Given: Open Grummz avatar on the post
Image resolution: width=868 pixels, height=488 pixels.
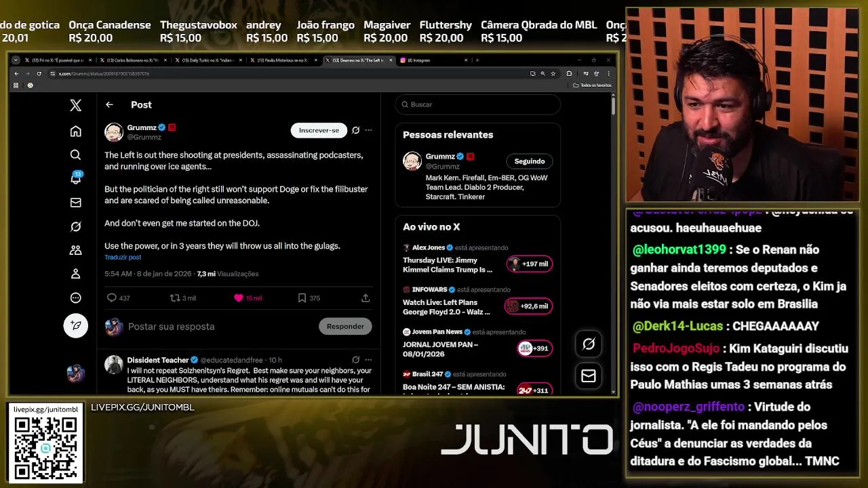Looking at the screenshot, I should coord(114,131).
